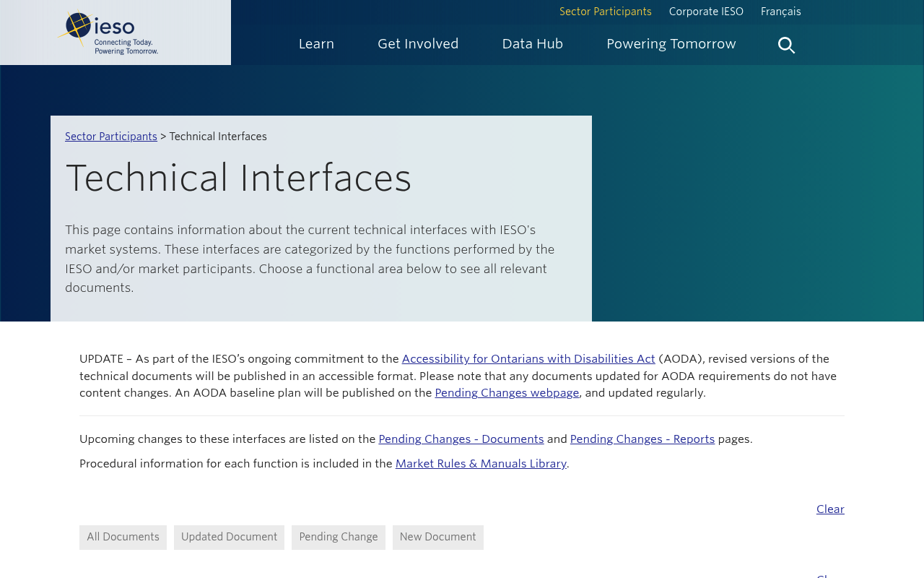Open the Learn menu

coord(316,44)
